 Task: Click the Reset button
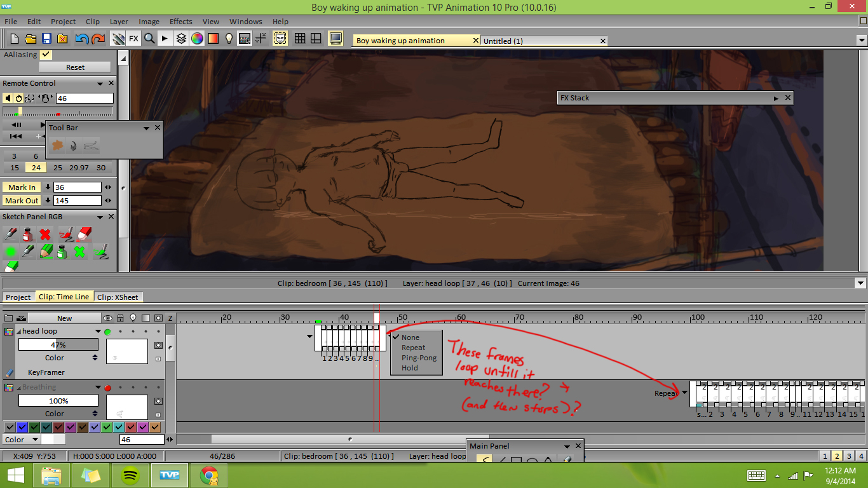[75, 67]
